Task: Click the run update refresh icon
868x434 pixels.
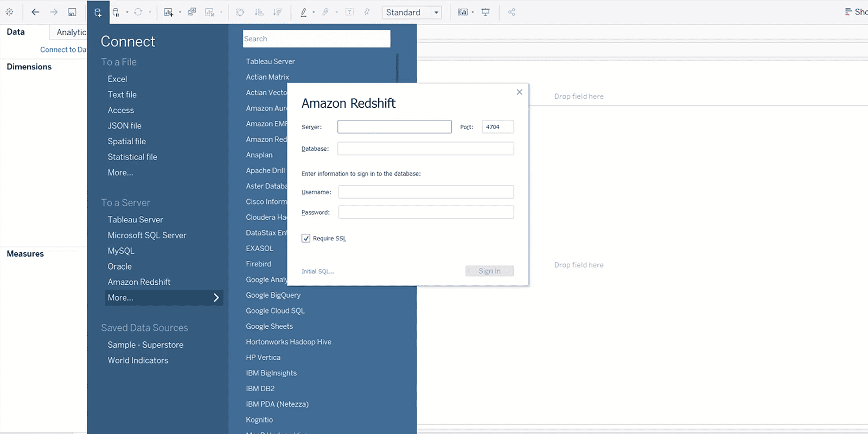Action: coord(138,12)
